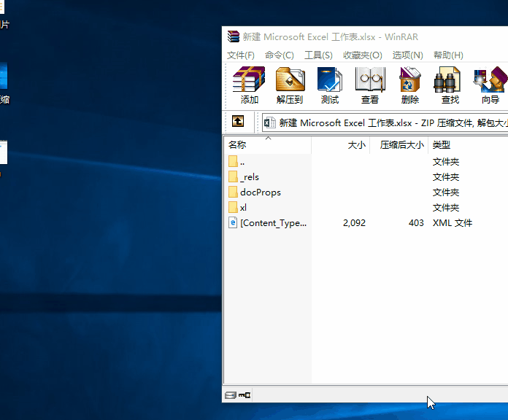This screenshot has height=420, width=508.
Task: Click the XML 文件 type cell
Action: (x=453, y=223)
